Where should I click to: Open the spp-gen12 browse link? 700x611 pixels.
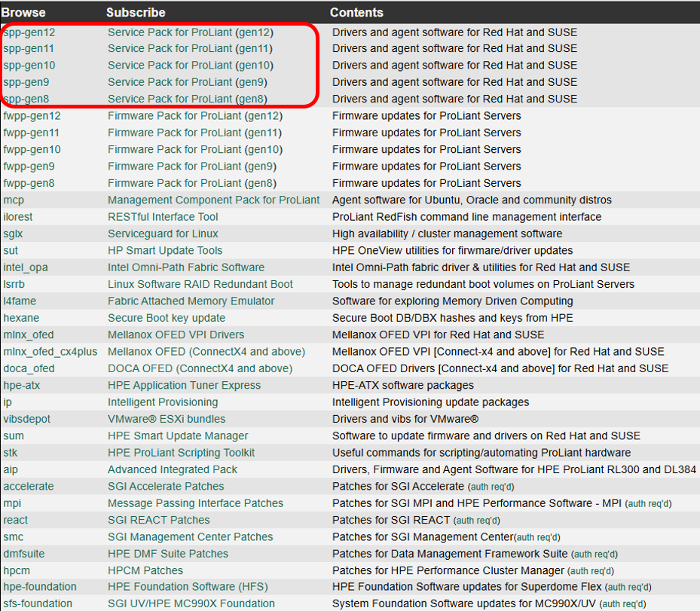tap(29, 32)
